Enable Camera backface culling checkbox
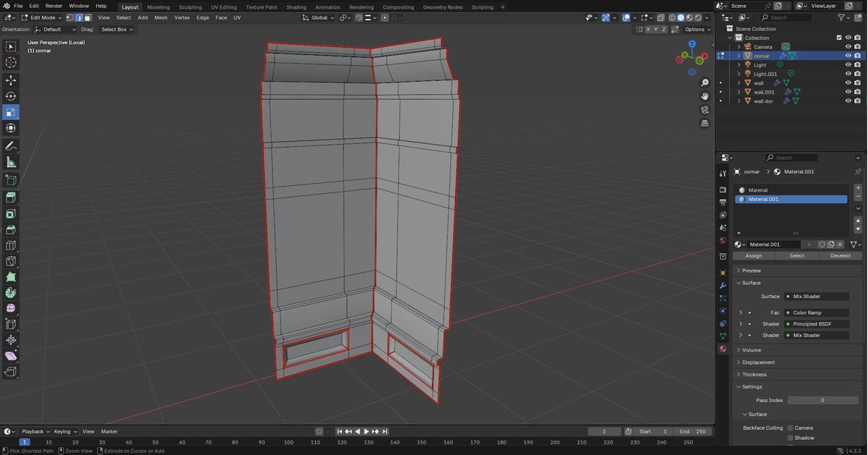This screenshot has height=455, width=868. [x=790, y=428]
